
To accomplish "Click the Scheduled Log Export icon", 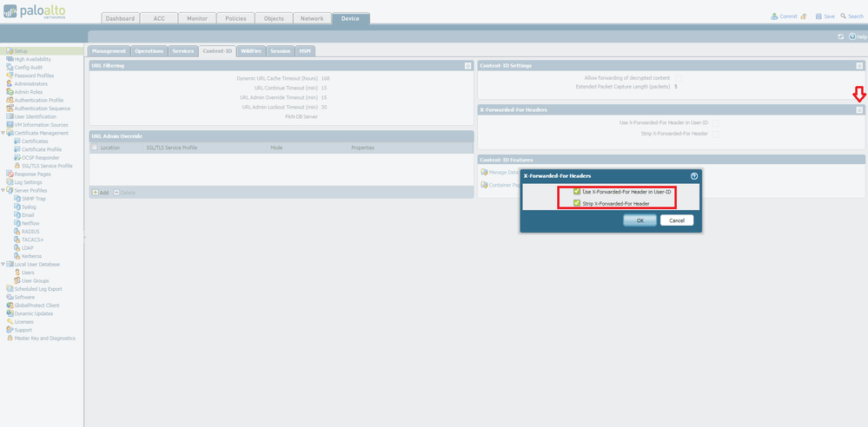I will 10,289.
